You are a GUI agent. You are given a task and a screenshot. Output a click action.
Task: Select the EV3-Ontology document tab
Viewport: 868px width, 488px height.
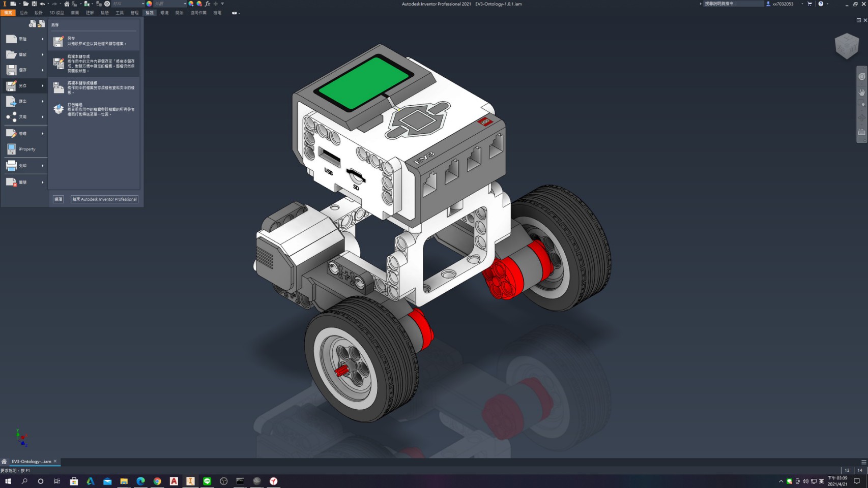coord(32,462)
